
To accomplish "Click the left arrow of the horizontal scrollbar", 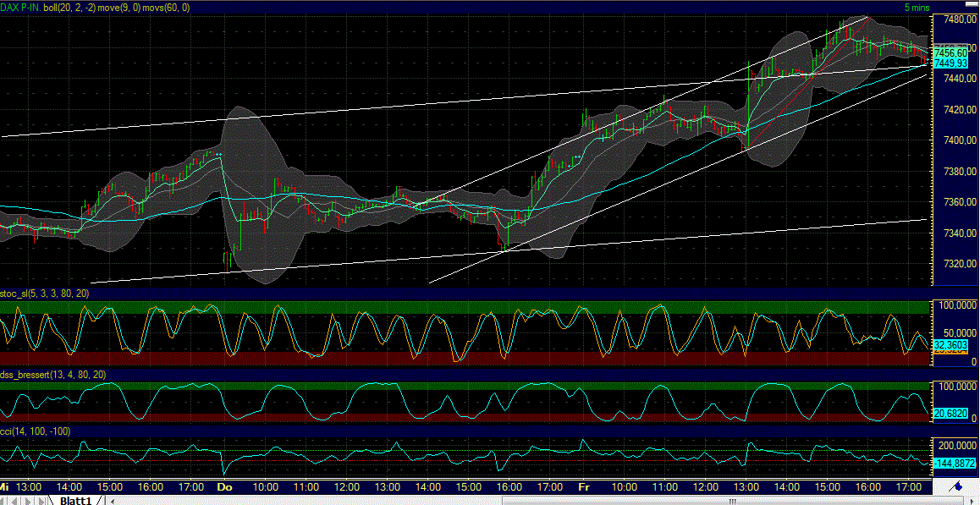I will [113, 499].
